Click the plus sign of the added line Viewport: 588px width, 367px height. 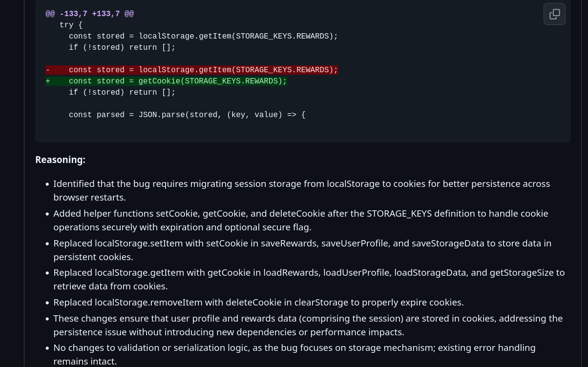[x=48, y=81]
